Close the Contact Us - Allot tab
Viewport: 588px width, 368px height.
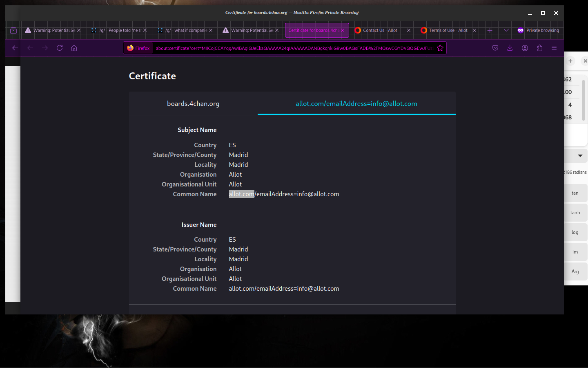(x=408, y=30)
